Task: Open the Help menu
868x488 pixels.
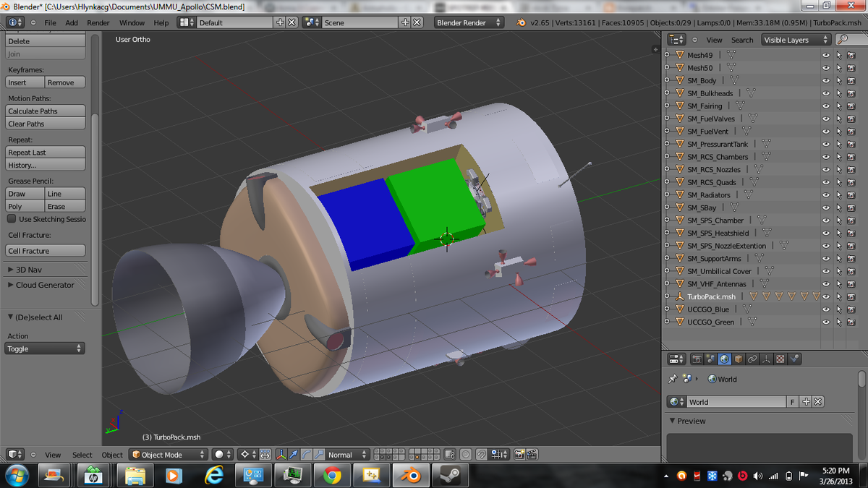Action: 161,22
